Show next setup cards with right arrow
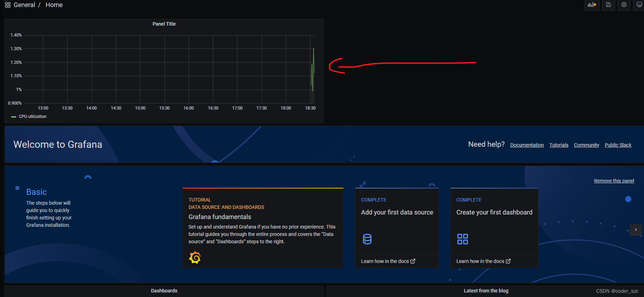 [x=636, y=230]
